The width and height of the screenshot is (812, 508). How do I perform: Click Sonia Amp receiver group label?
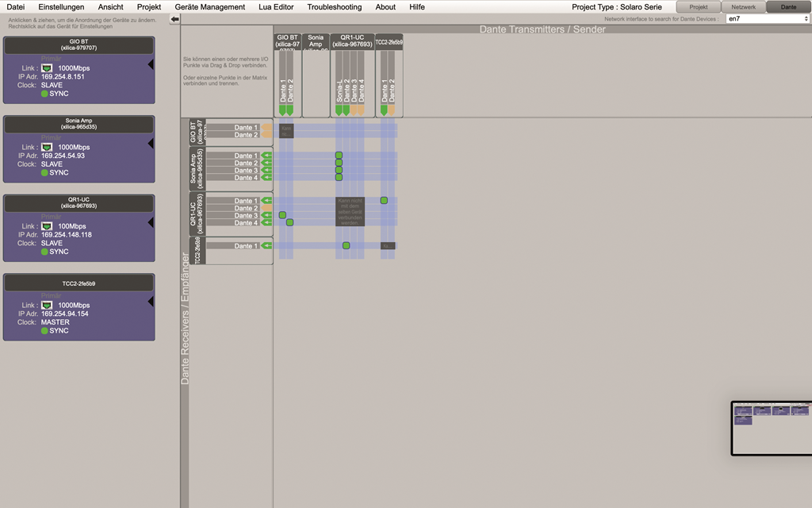tap(197, 168)
